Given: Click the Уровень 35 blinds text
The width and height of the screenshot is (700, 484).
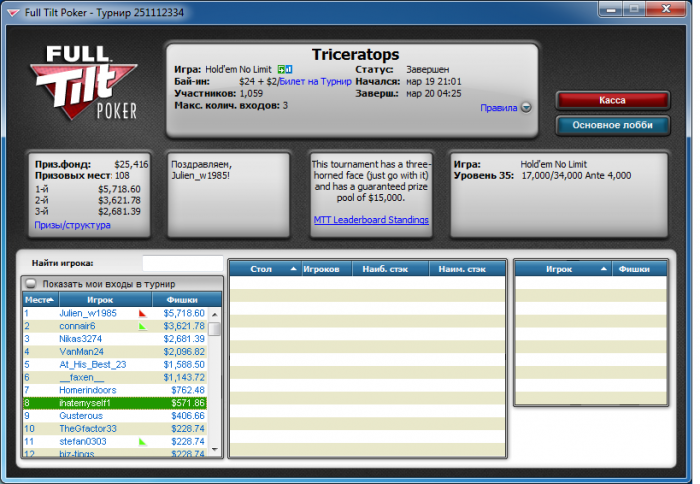Looking at the screenshot, I should [542, 175].
